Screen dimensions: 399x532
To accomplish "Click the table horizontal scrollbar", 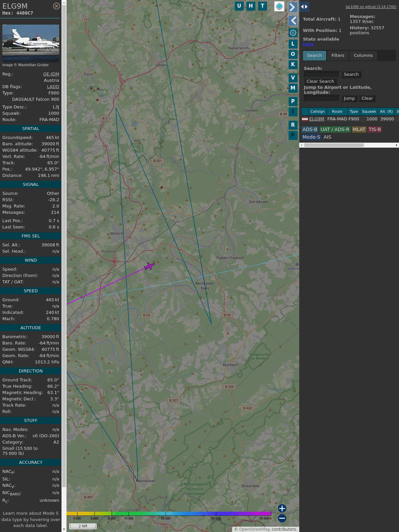I will 334,145.
